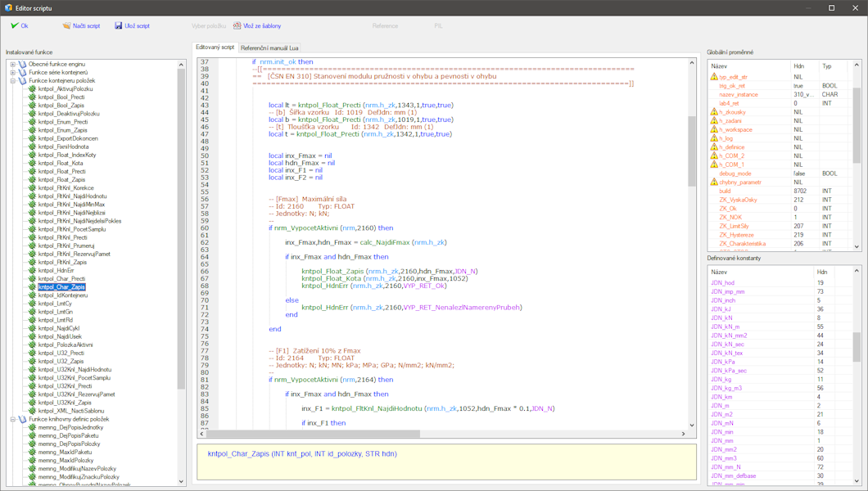Viewport: 868px width, 491px height.
Task: Click the Vlož ze šablony button label
Action: pyautogui.click(x=262, y=26)
